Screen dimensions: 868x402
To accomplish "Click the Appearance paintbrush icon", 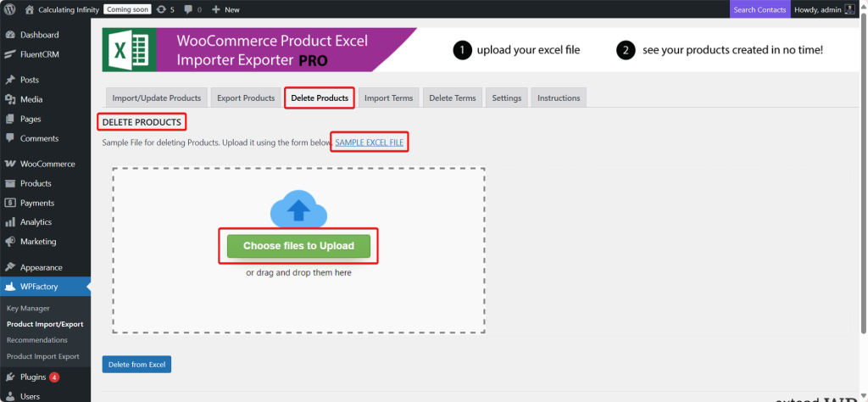I will click(10, 267).
